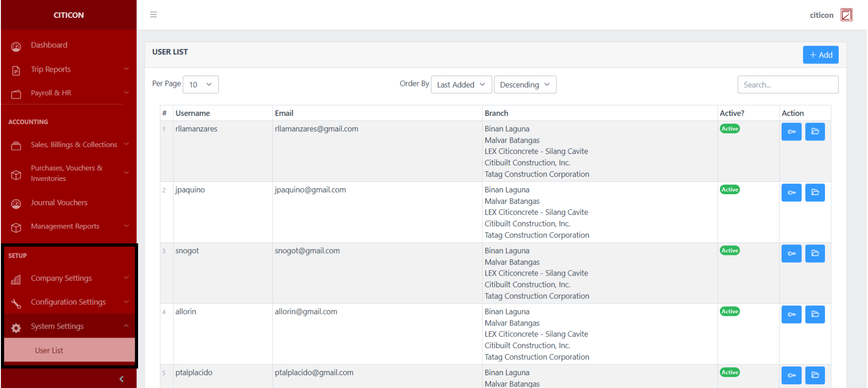
Task: Expand Sales, Billings & Collections chevron
Action: coord(126,144)
